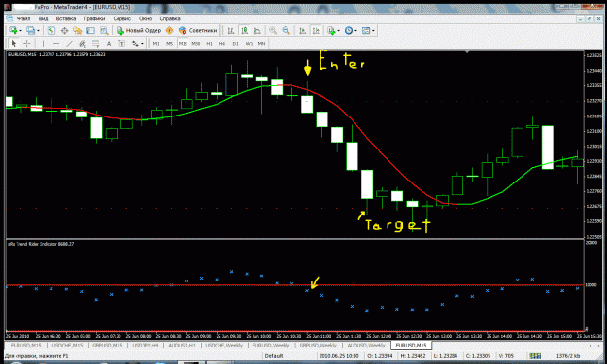Select the arrows drawing tool icon
Screen dimensions: 607x364
135,44
